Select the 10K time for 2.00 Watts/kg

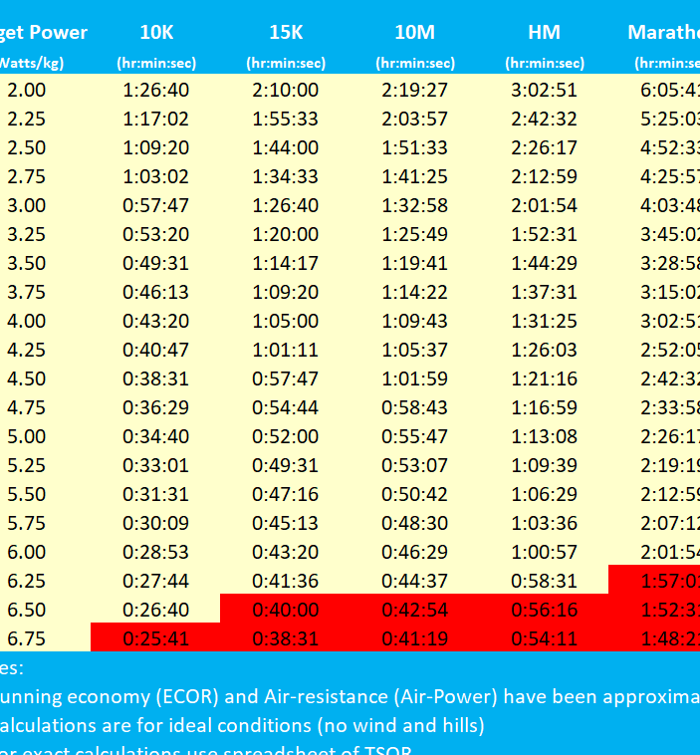coord(156,90)
